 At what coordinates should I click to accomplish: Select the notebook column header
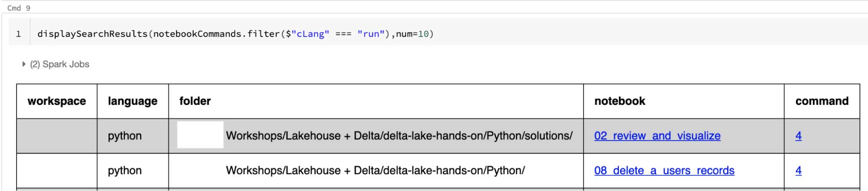point(620,101)
